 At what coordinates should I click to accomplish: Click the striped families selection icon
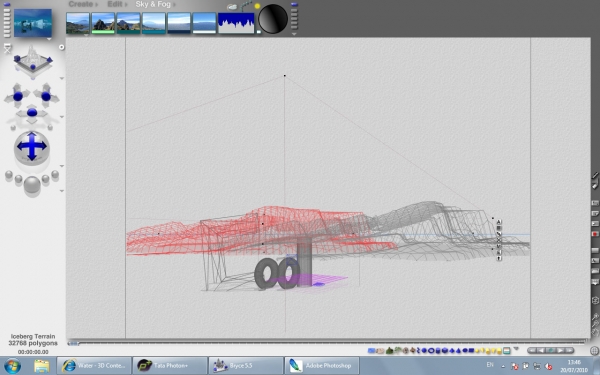coord(507,350)
